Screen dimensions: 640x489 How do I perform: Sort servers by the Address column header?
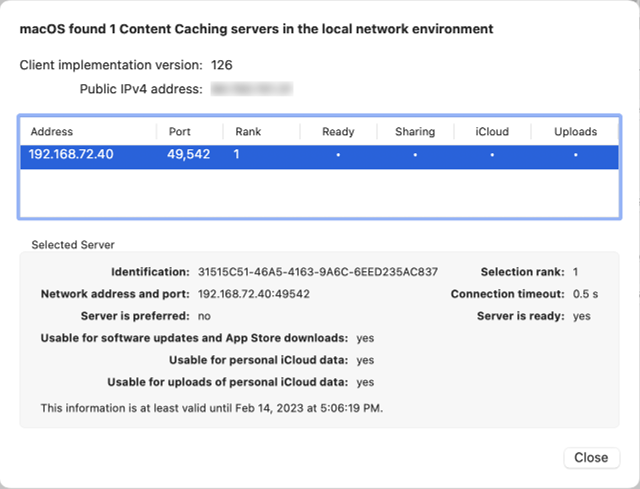click(x=52, y=131)
